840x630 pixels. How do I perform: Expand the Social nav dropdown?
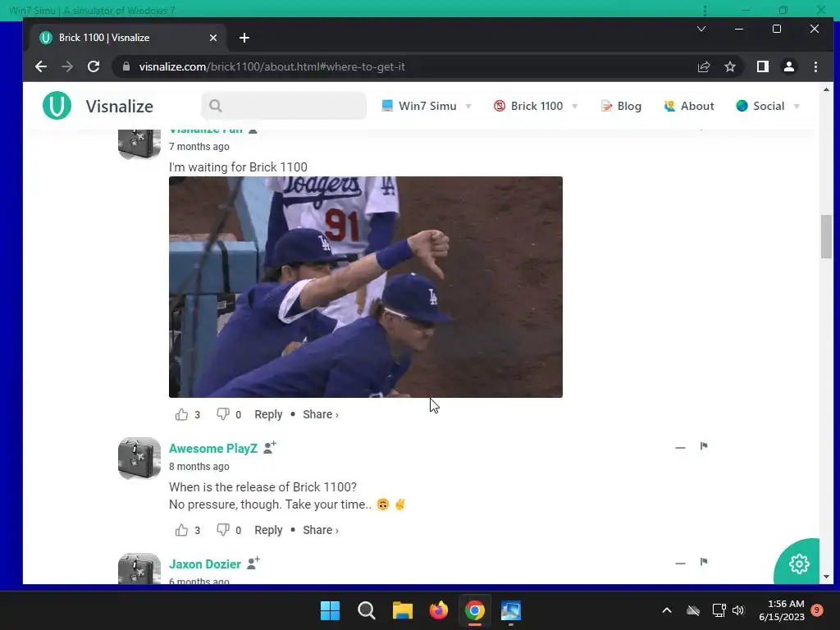(797, 106)
